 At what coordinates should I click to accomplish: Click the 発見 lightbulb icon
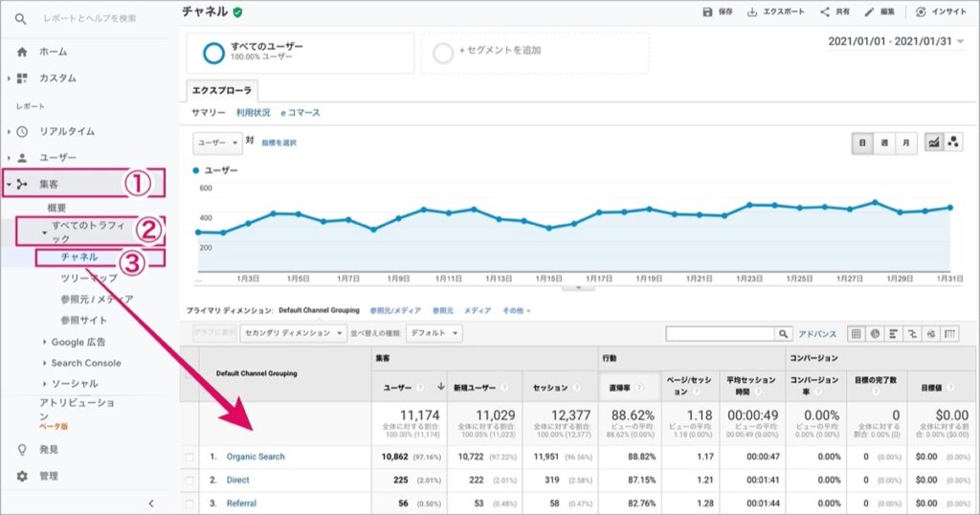22,449
